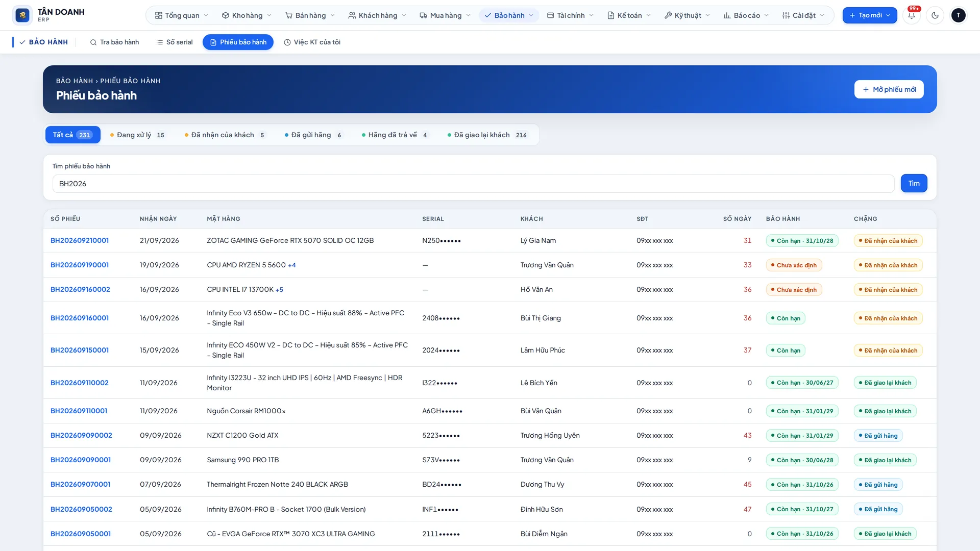Image resolution: width=980 pixels, height=551 pixels.
Task: Expand the Bán hàng menu chevron
Action: tap(333, 15)
